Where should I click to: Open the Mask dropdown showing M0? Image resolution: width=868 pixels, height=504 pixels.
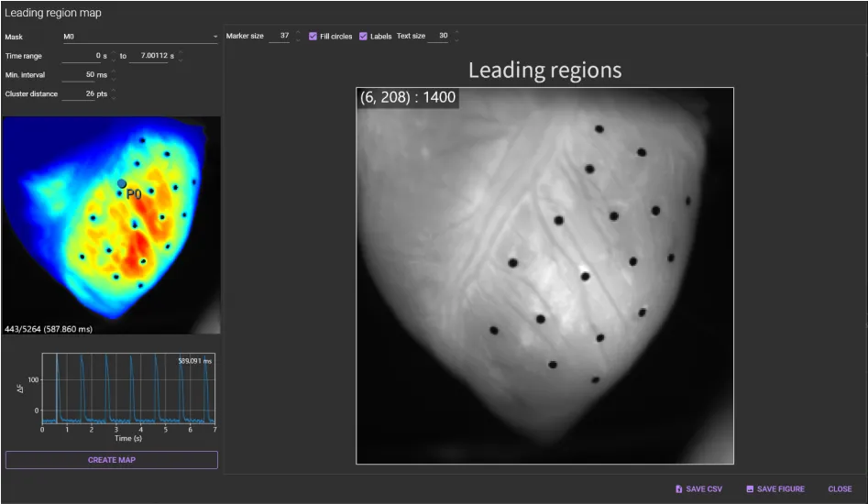[137, 37]
